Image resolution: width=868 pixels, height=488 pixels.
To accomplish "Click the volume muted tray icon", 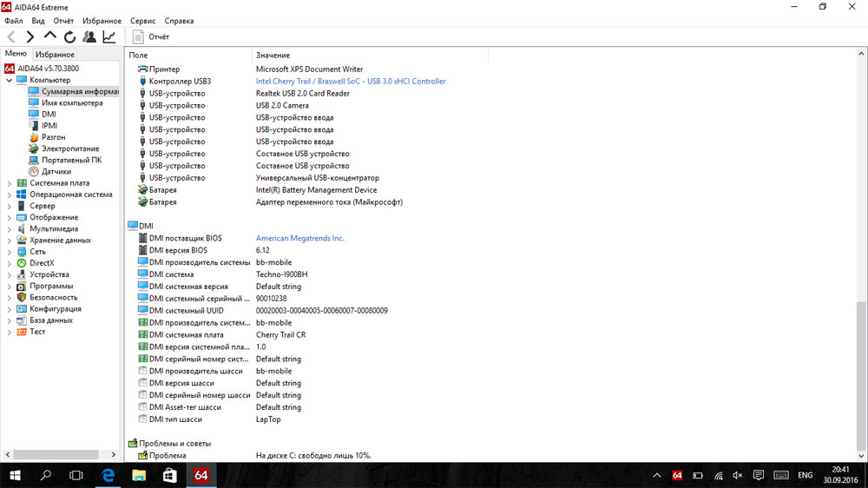I will click(x=738, y=476).
